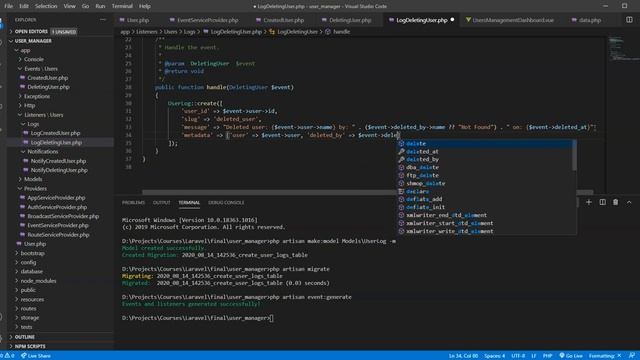640x360 pixels.
Task: Change UTF-8 encoding in status bar
Action: pos(518,356)
